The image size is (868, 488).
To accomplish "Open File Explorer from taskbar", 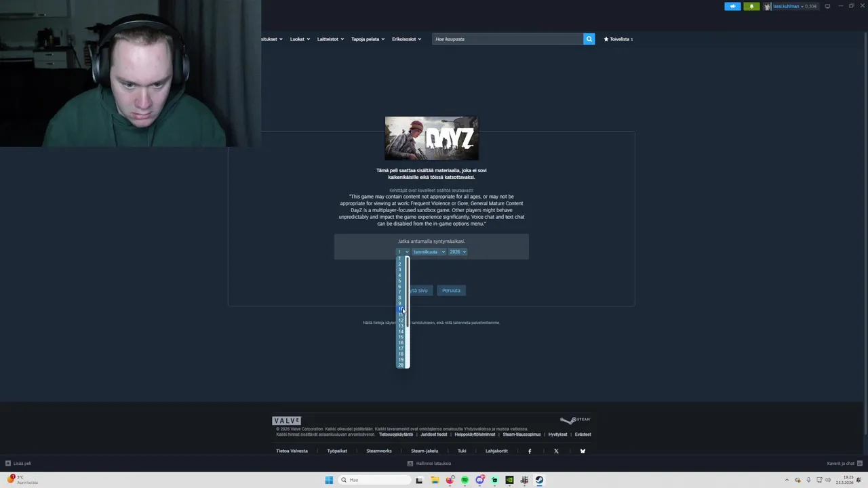I will point(435,480).
